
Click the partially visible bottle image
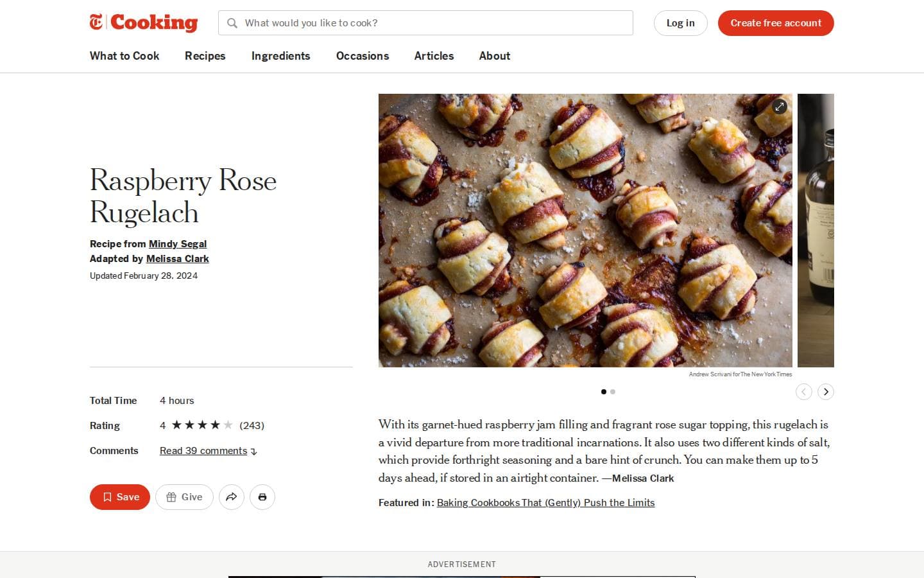coord(816,231)
